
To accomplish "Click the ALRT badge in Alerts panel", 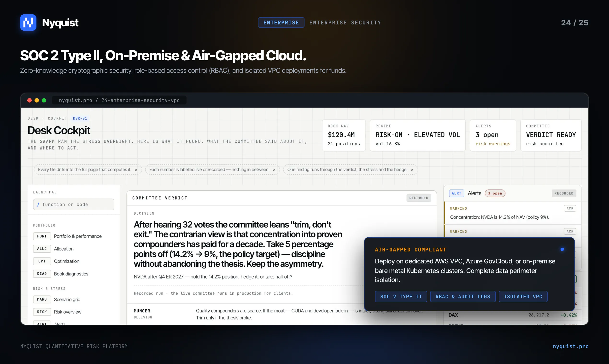I will (457, 193).
